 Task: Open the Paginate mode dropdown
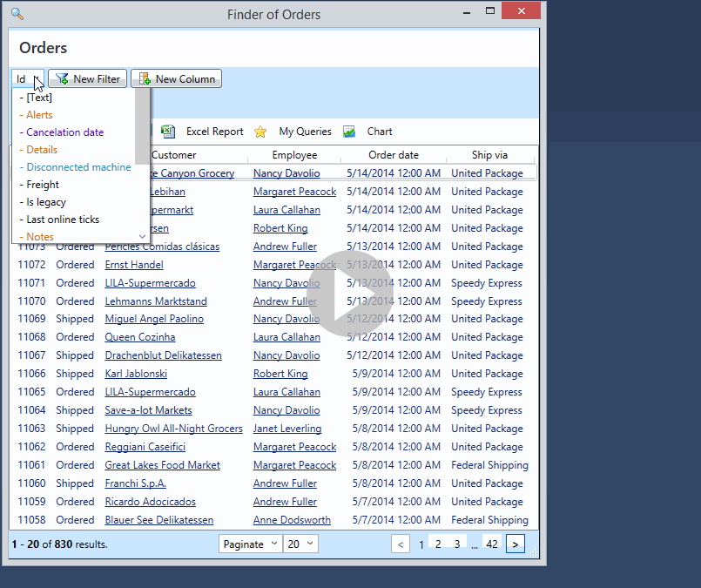251,544
